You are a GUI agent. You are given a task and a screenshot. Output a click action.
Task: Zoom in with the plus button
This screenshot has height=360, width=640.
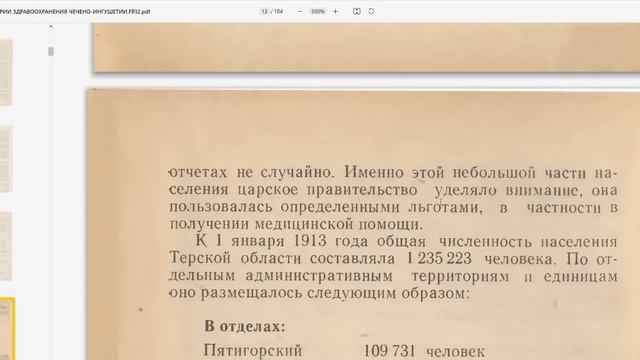(x=336, y=11)
